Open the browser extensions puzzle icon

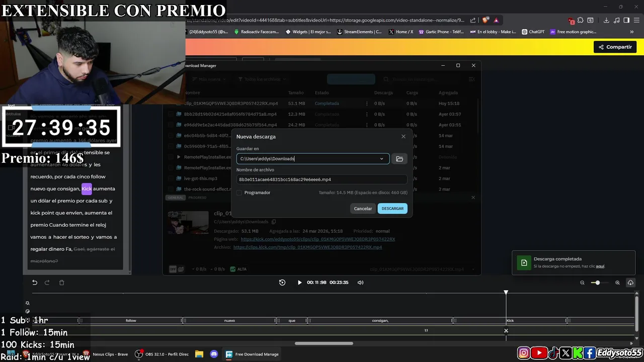(580, 20)
